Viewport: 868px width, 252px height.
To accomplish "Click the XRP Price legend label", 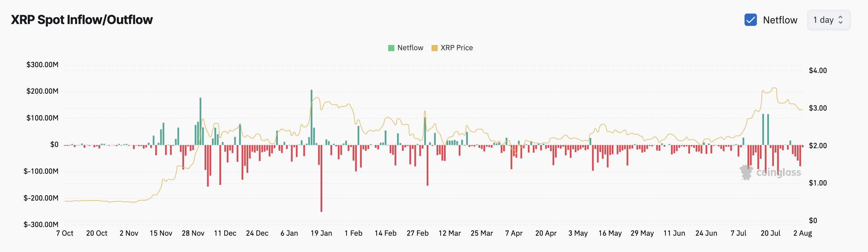I will [x=456, y=48].
